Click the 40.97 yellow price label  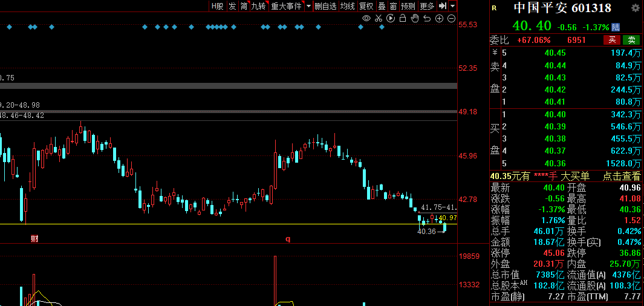(447, 218)
